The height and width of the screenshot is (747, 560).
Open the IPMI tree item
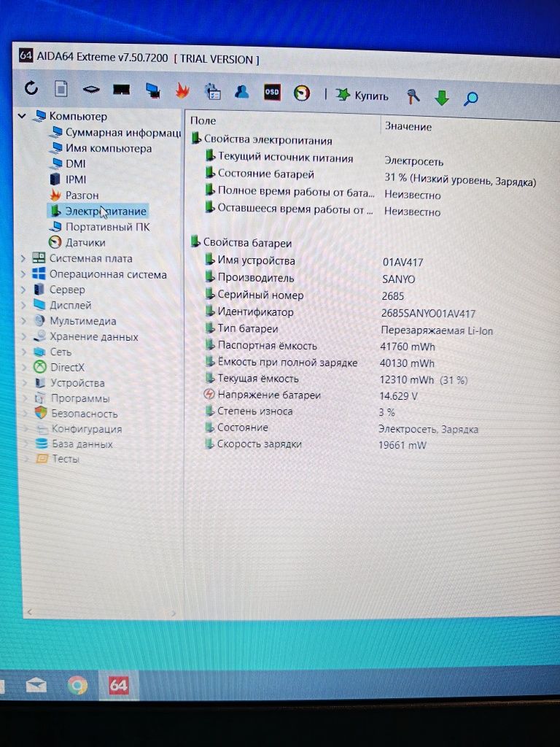(69, 179)
